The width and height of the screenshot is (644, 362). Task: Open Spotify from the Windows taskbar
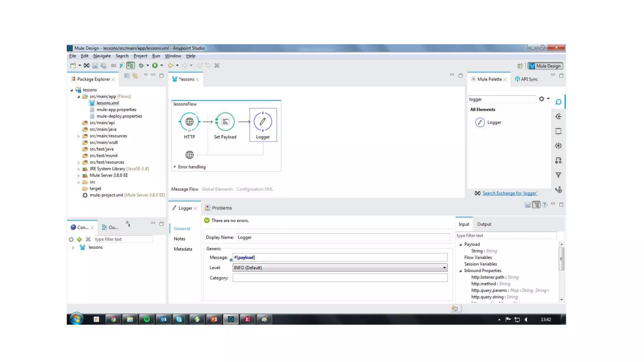point(147,319)
